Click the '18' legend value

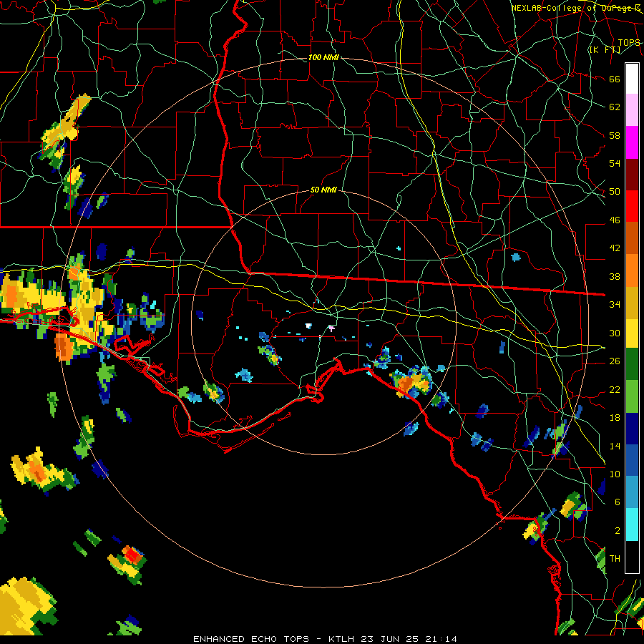click(615, 418)
